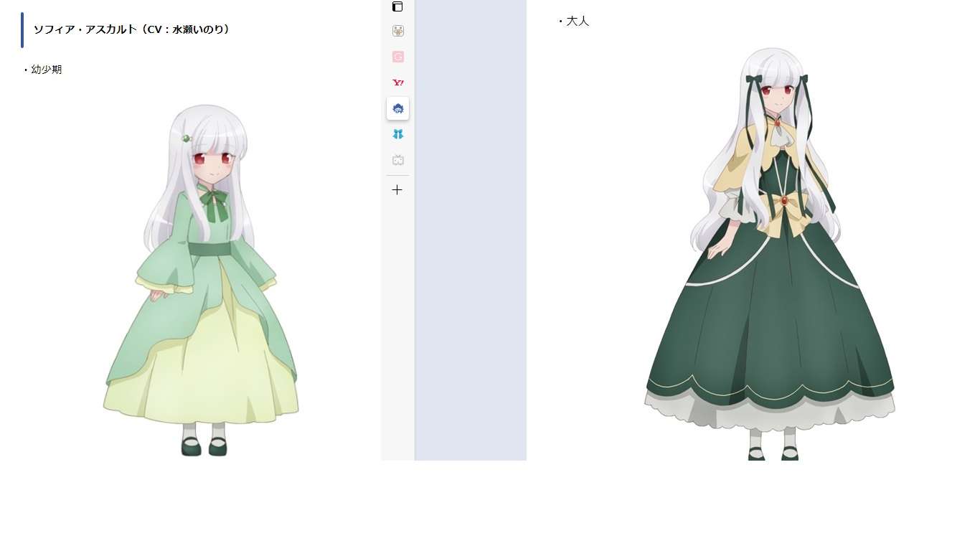Select the ・大人 label
980x551 pixels.
[x=573, y=22]
